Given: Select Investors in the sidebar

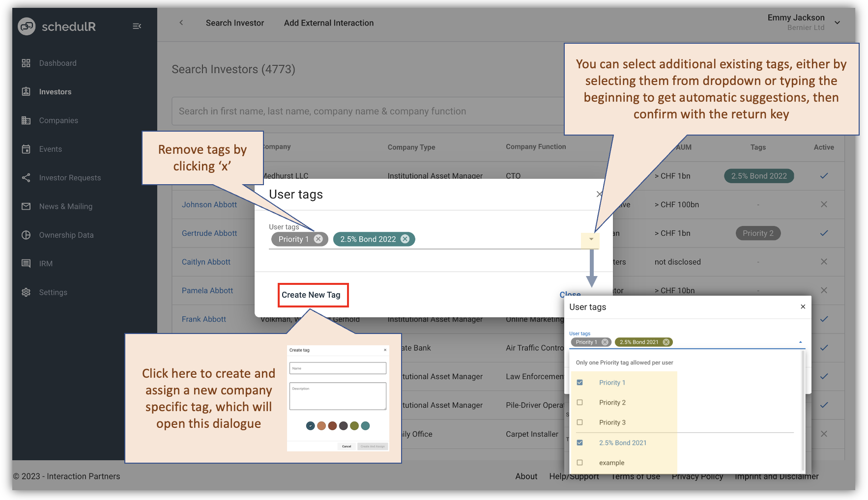Looking at the screenshot, I should pyautogui.click(x=55, y=91).
